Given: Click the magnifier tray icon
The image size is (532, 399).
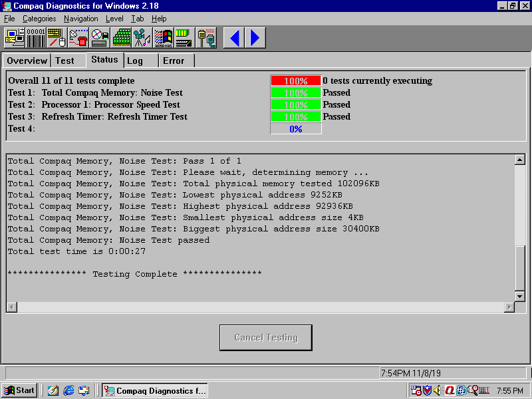Looking at the screenshot, I should point(473,390).
